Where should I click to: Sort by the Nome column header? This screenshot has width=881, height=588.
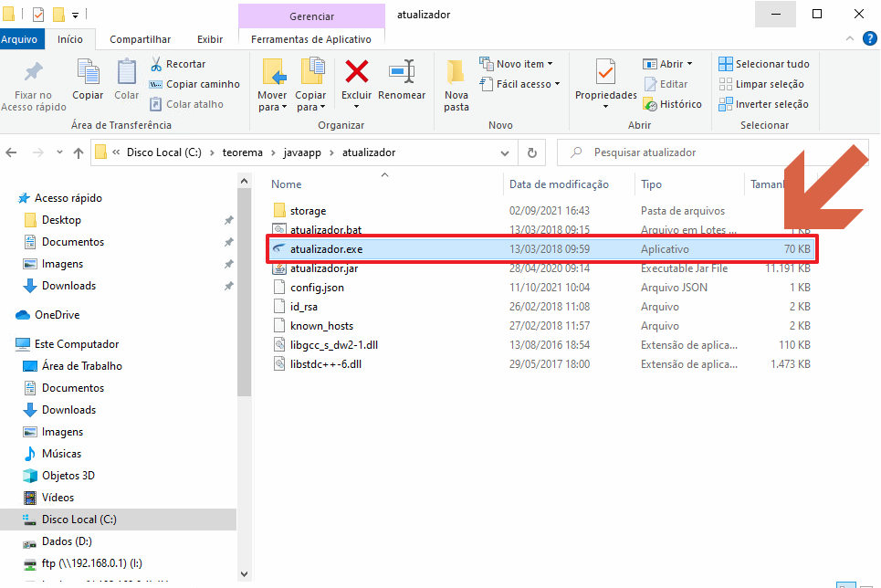287,184
